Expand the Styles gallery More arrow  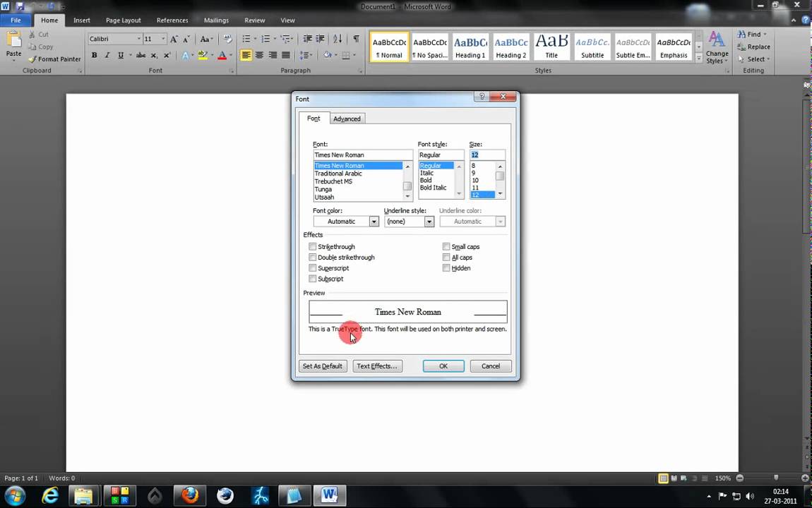(698, 59)
